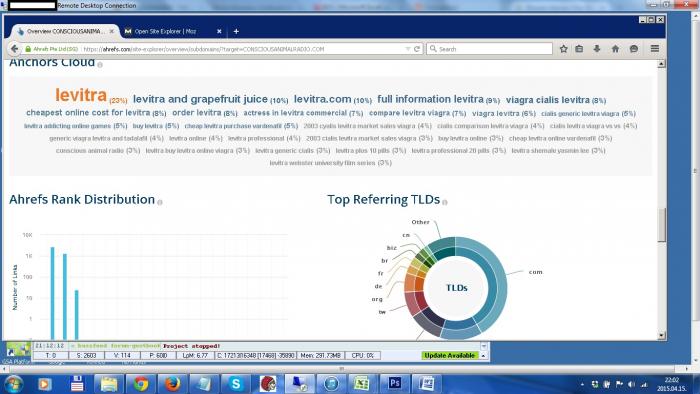Launch Google Chrome from taskbar
The image size is (700, 394).
point(141,383)
